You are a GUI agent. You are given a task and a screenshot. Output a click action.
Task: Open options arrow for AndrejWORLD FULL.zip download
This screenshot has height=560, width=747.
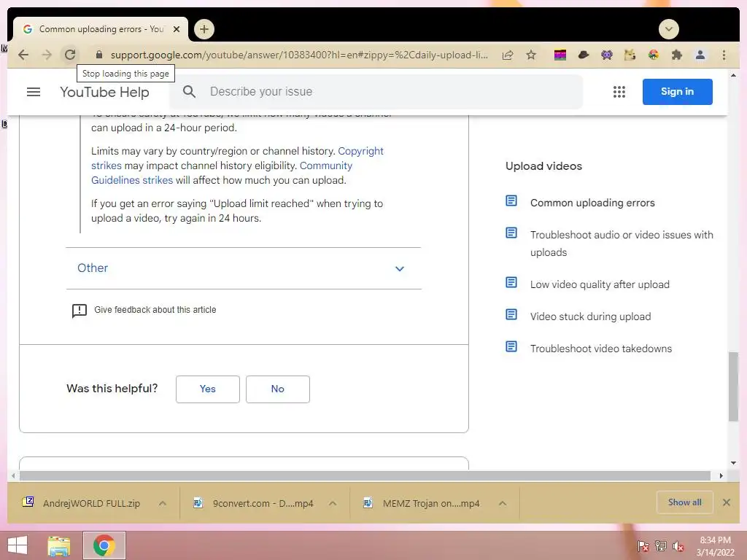[163, 503]
